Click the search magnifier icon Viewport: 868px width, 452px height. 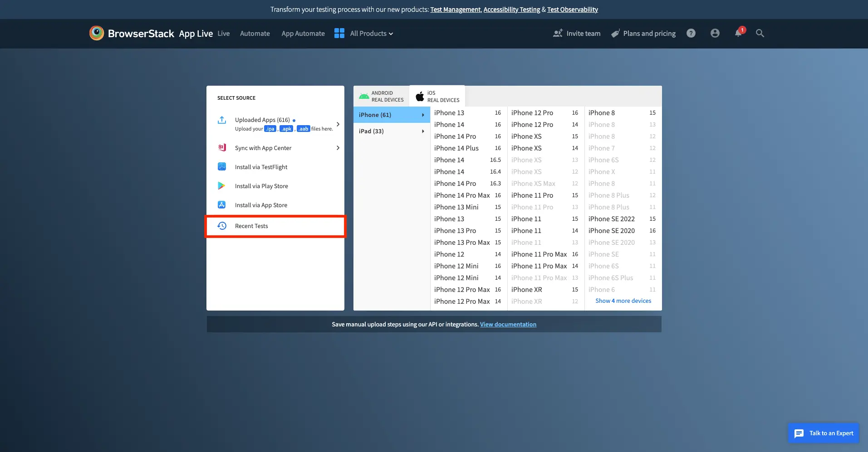760,33
